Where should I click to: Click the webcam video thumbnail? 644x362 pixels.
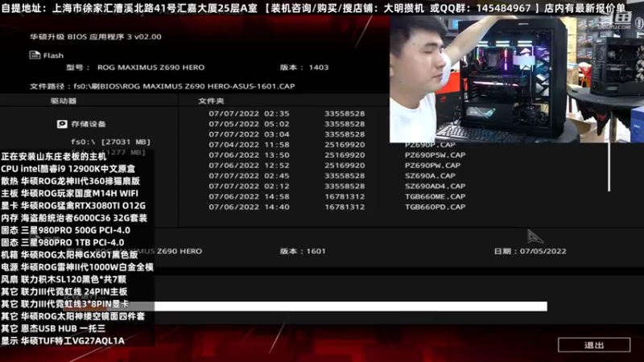pyautogui.click(x=517, y=79)
